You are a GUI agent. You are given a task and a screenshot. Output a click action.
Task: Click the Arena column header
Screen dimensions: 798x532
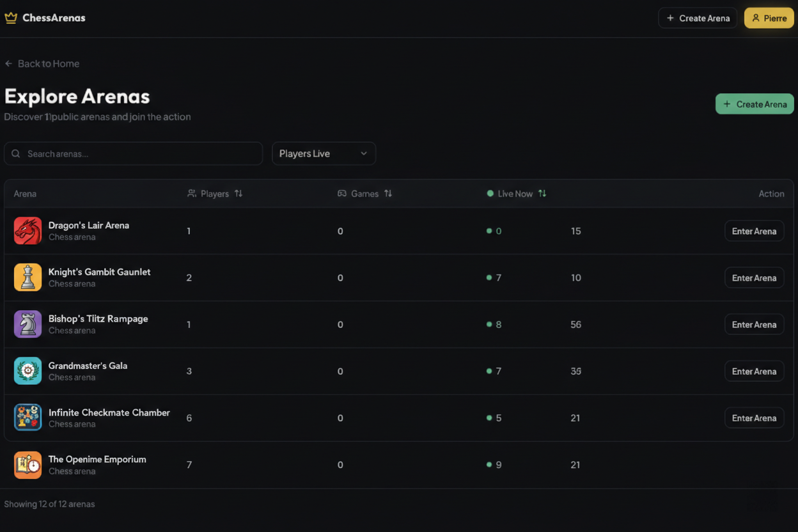point(25,194)
